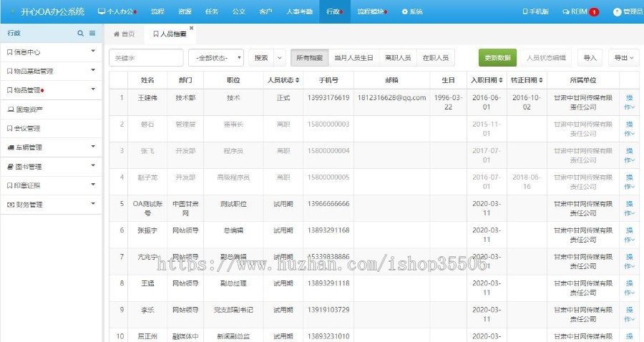The image size is (644, 342).
Task: Switch to the 首页 tab
Action: tap(124, 34)
